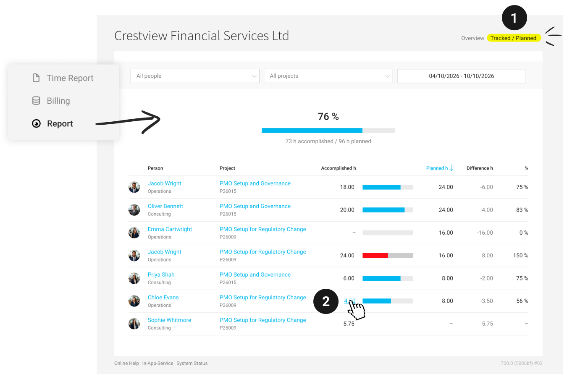The image size is (588, 382).
Task: Click the Report circle icon in sidebar
Action: coord(37,123)
